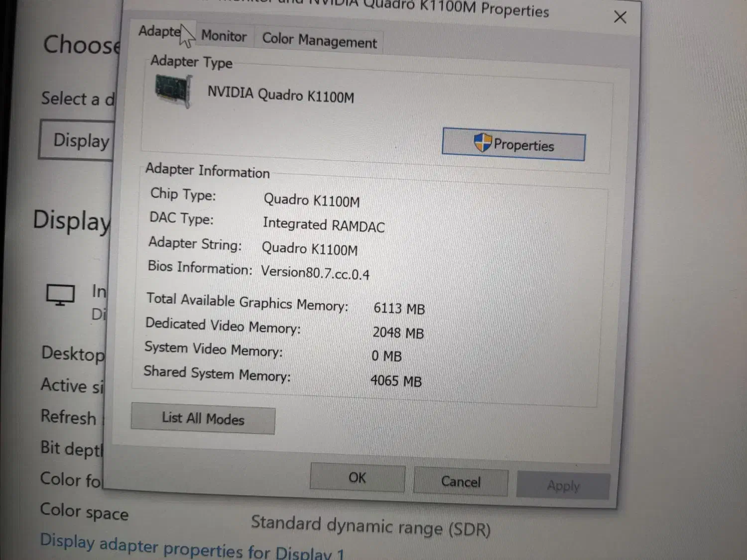
Task: Click the Standard dynamic range (SDR) value
Action: tap(371, 526)
